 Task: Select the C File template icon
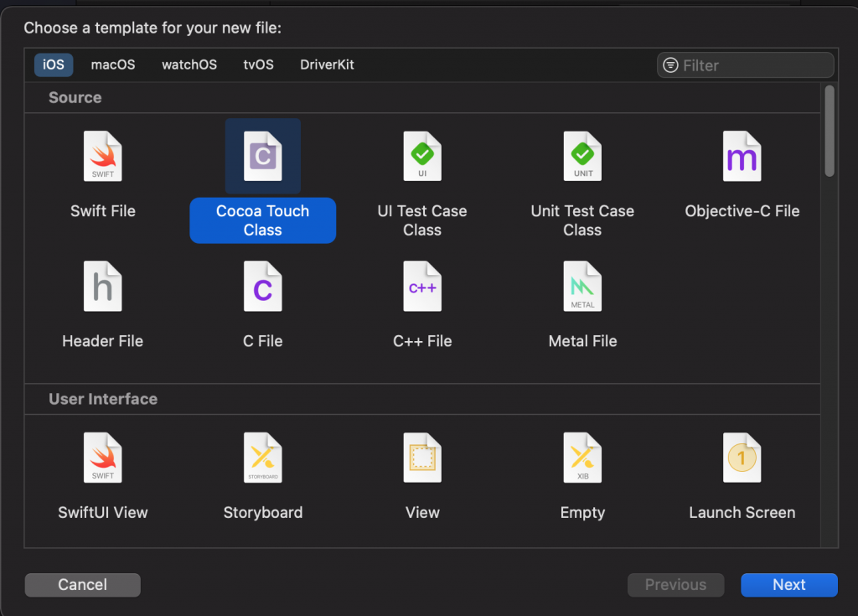(262, 286)
